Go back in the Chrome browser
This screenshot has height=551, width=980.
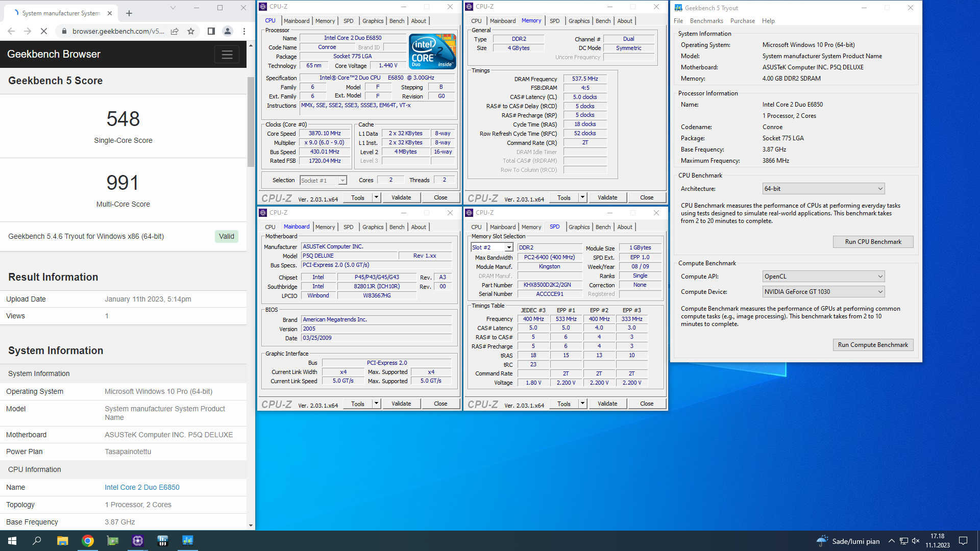[11, 31]
